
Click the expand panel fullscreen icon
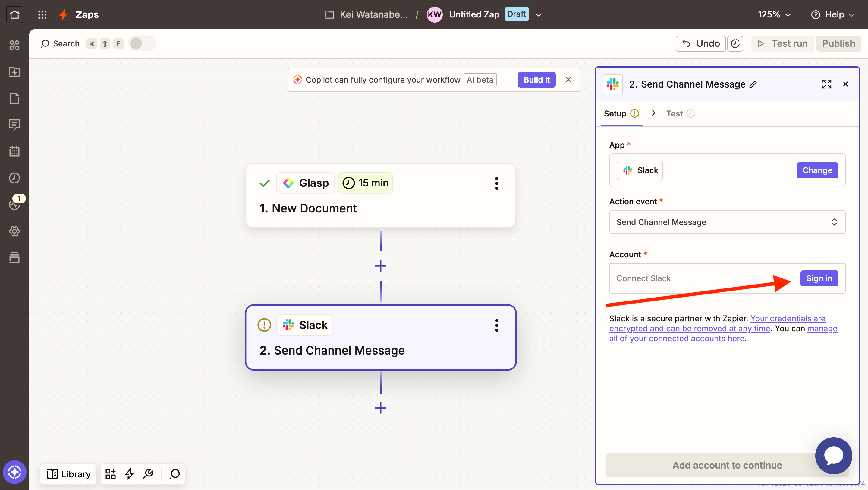(x=826, y=84)
